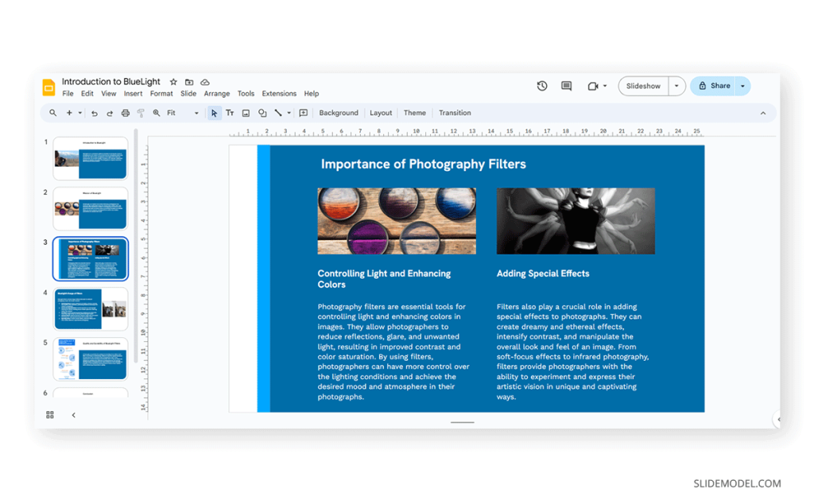The width and height of the screenshot is (814, 504).
Task: Open the Share dropdown arrow
Action: pyautogui.click(x=742, y=86)
